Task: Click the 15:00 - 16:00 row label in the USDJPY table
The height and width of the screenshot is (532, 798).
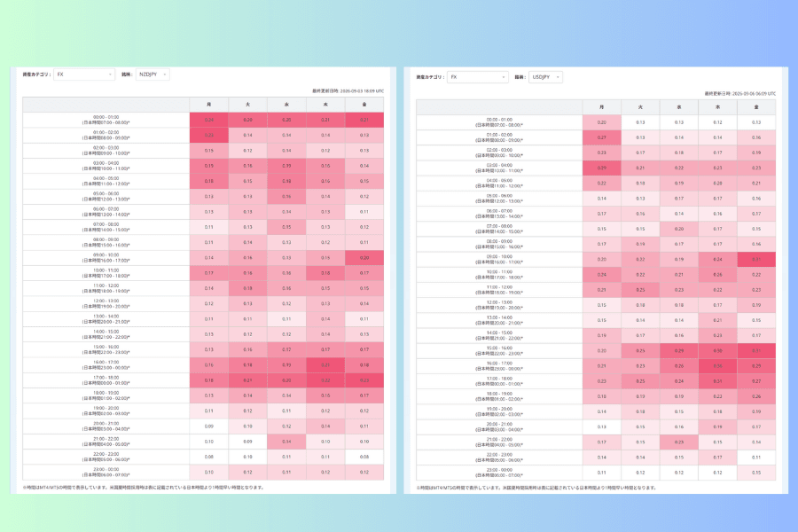Action: 499,351
